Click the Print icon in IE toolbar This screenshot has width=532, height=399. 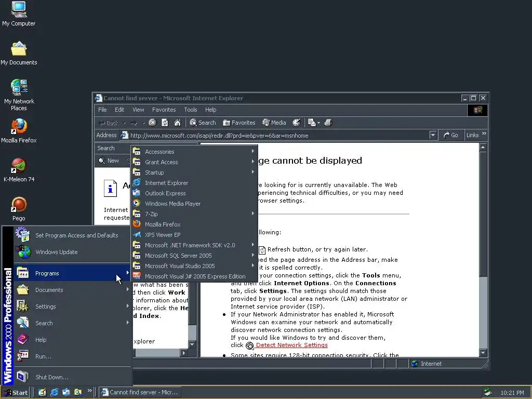[x=328, y=123]
